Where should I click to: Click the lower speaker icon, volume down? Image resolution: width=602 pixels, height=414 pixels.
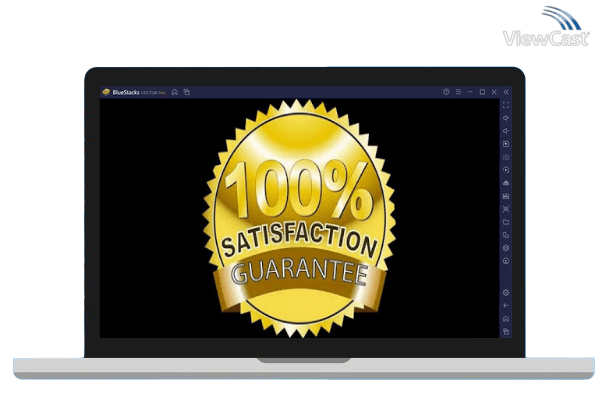[x=506, y=131]
